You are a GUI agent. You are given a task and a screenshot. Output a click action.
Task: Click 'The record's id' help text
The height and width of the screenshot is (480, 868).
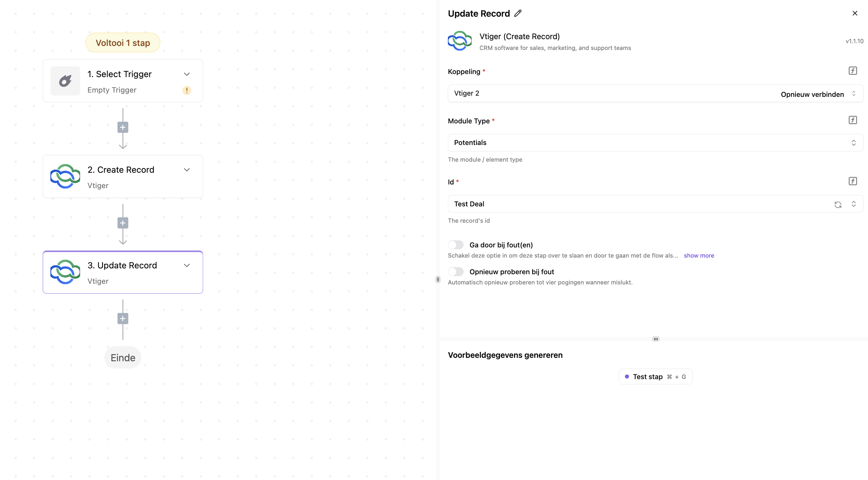(x=469, y=221)
